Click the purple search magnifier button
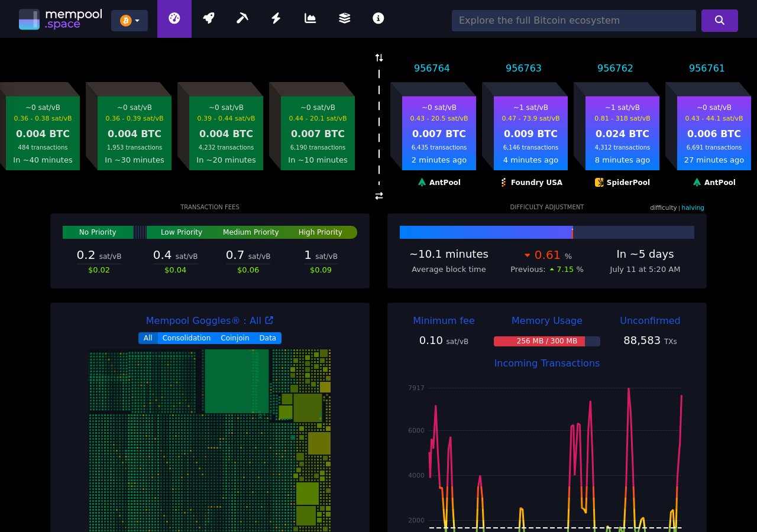 point(720,21)
